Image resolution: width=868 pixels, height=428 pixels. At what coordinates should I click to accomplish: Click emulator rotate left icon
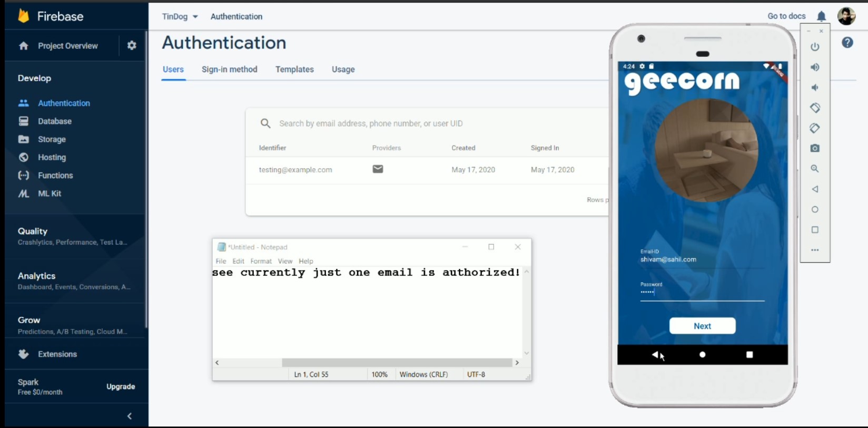[815, 108]
